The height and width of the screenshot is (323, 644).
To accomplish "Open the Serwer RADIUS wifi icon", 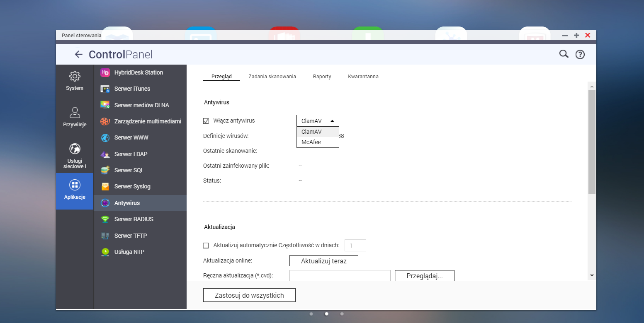I will [105, 219].
